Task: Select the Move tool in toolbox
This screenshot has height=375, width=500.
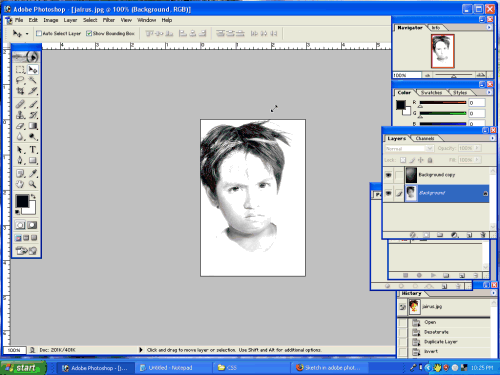Action: click(33, 70)
